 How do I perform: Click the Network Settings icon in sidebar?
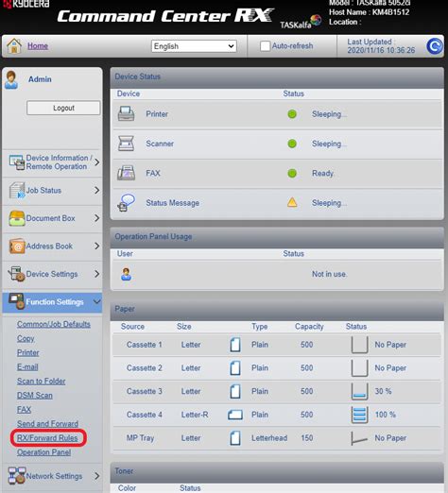point(17,475)
